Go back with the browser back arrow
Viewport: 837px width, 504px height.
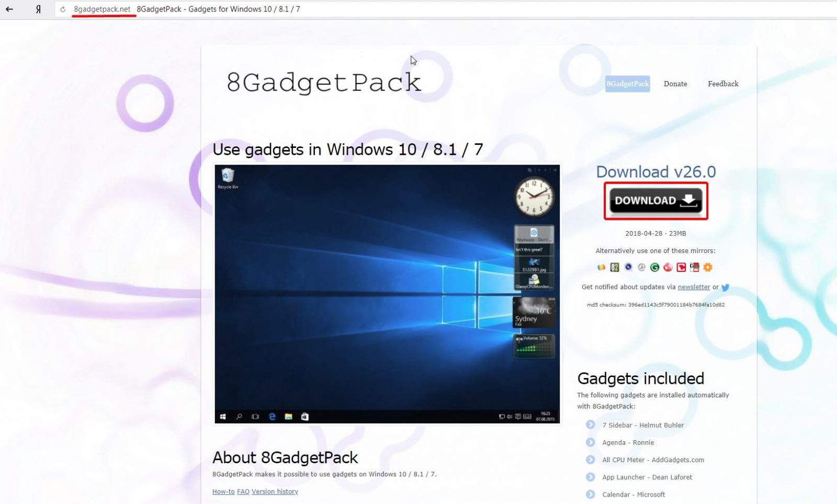9,9
